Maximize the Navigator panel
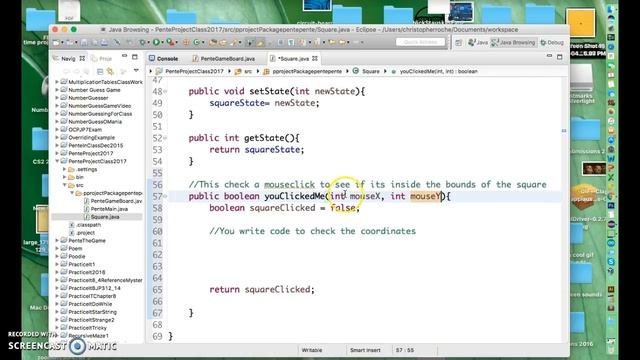 point(135,57)
